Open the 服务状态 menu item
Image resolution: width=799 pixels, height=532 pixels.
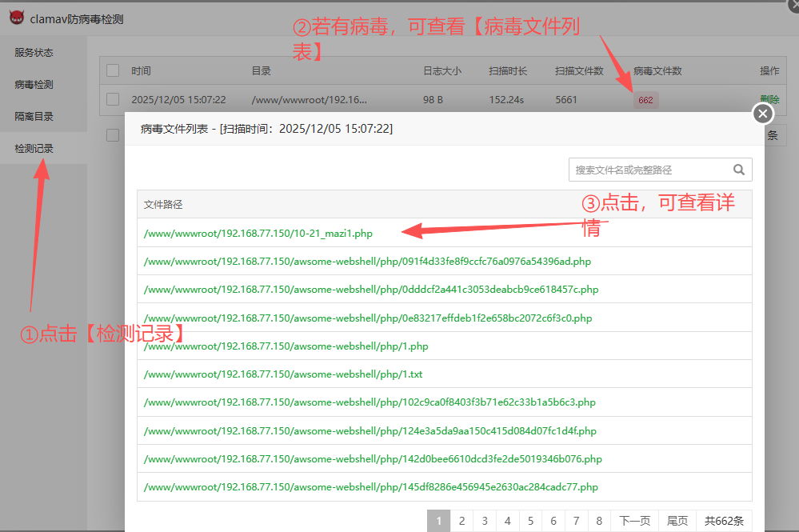pyautogui.click(x=34, y=53)
